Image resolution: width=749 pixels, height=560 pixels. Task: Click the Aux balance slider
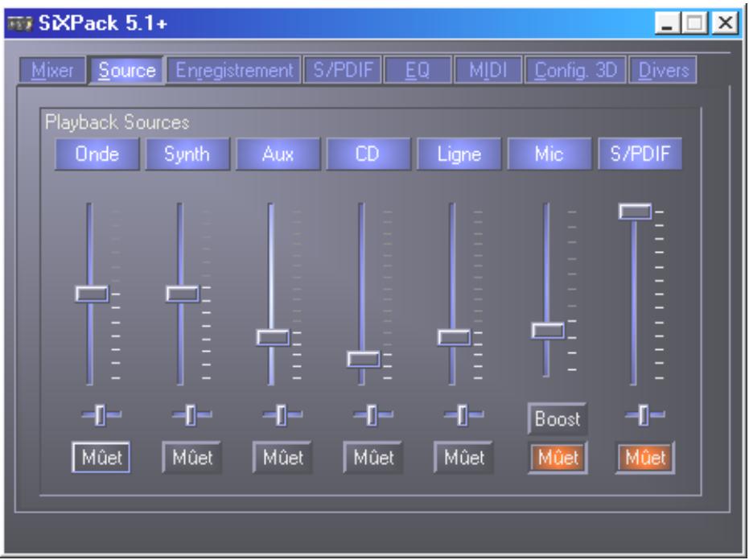click(x=282, y=414)
